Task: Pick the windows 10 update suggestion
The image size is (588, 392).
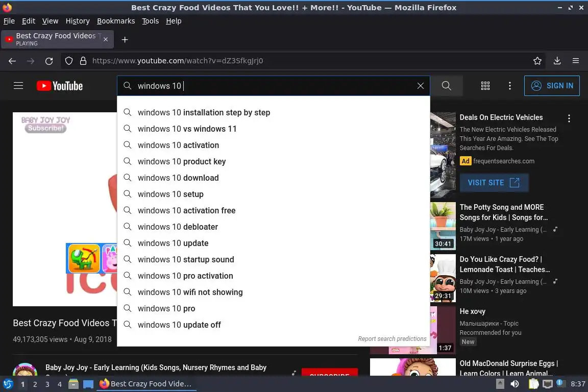Action: (274, 243)
